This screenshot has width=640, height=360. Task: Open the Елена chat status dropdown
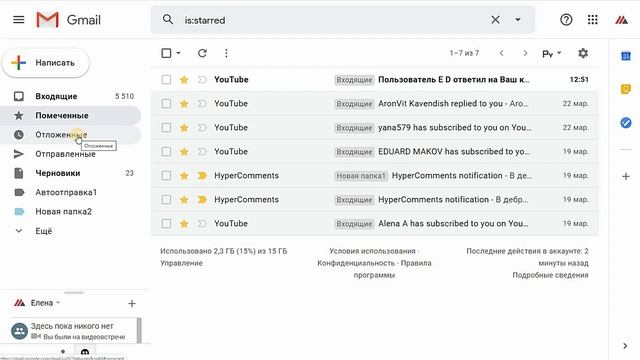point(45,303)
